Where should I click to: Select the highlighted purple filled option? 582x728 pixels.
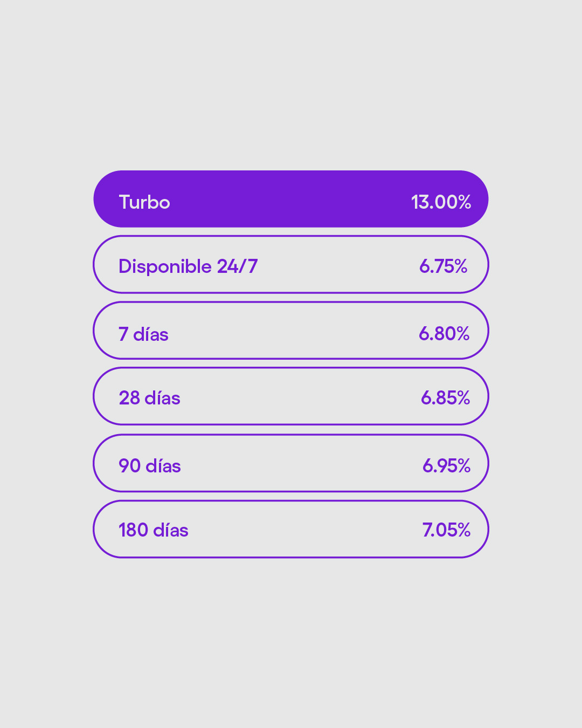(x=291, y=199)
